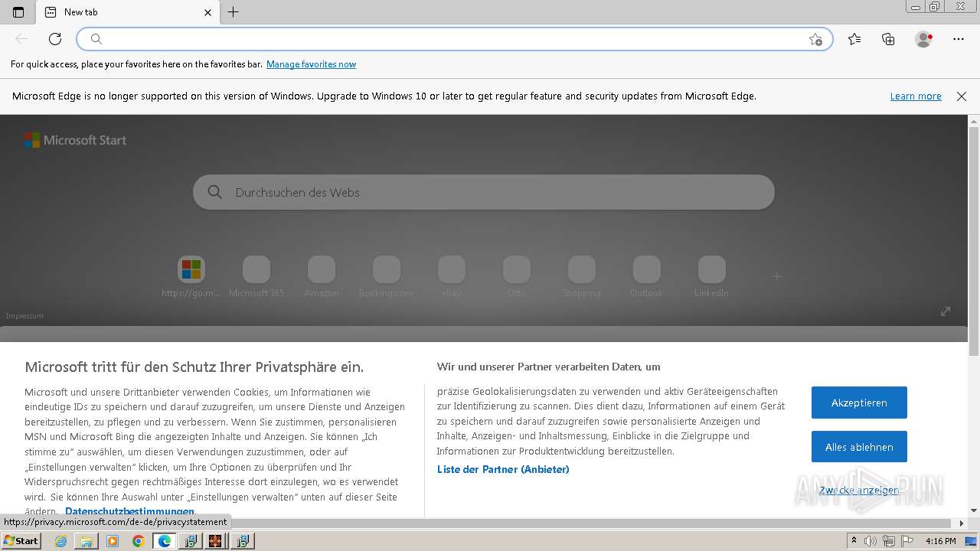Viewport: 980px width, 551px height.
Task: Open the 'Learn more' link in notification bar
Action: [x=916, y=96]
